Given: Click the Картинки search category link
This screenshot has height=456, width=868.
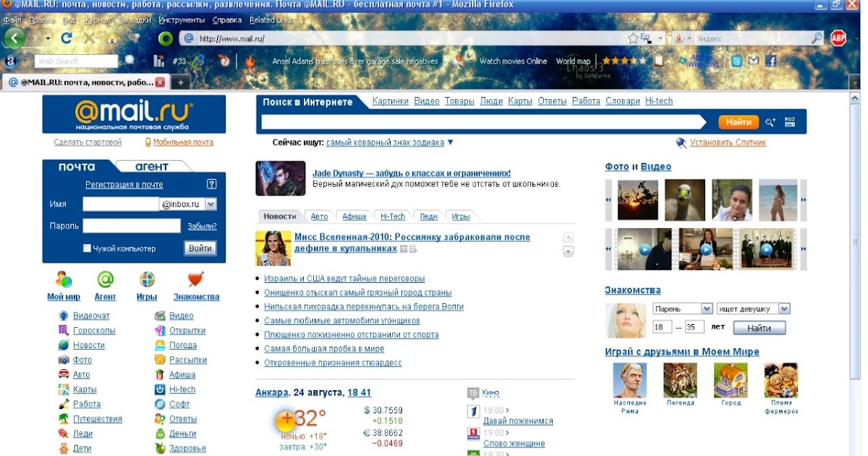Looking at the screenshot, I should point(391,101).
